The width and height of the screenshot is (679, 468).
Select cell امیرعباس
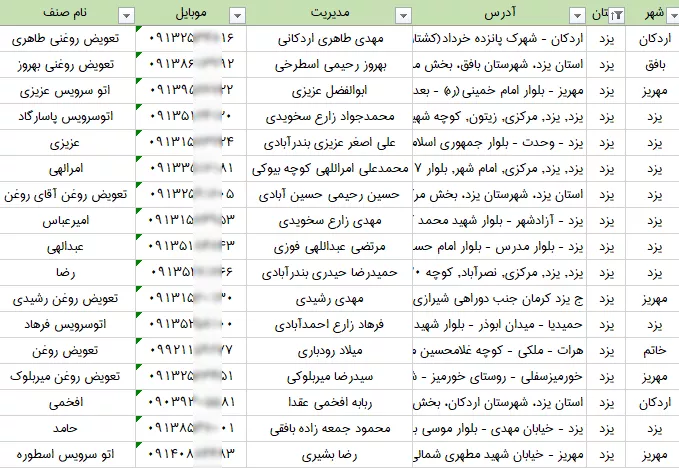(x=68, y=221)
